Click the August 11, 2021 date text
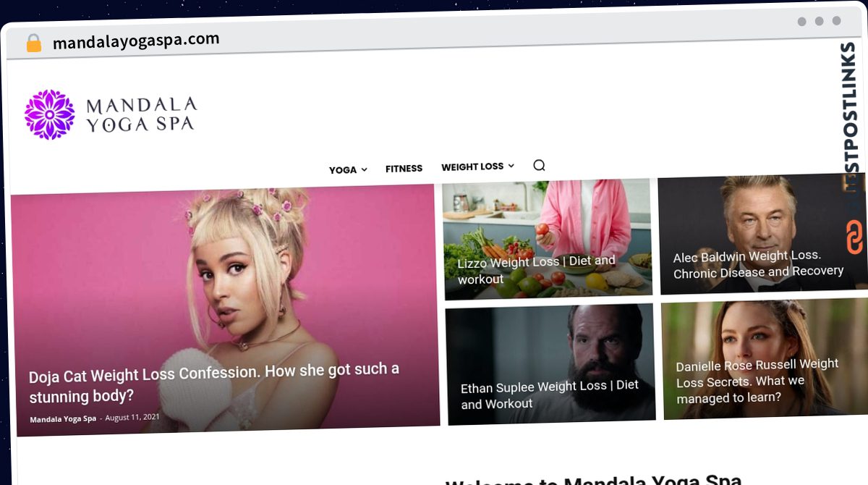The height and width of the screenshot is (485, 868). 132,418
